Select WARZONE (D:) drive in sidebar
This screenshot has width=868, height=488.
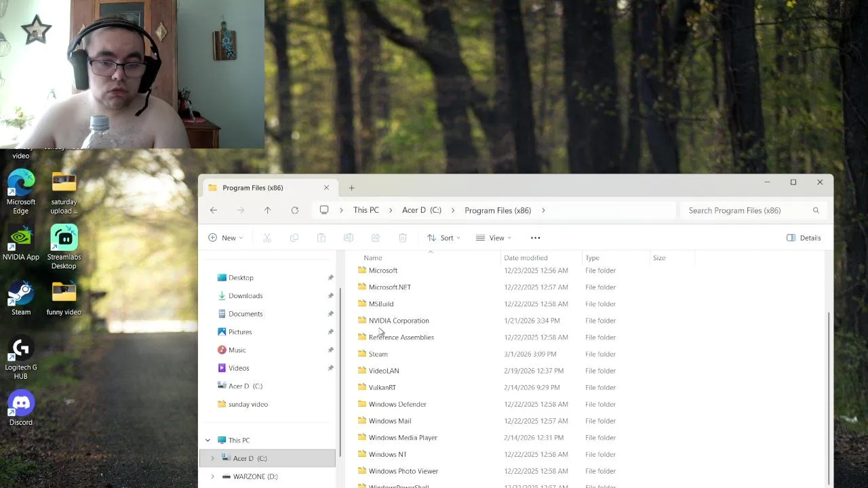[255, 476]
